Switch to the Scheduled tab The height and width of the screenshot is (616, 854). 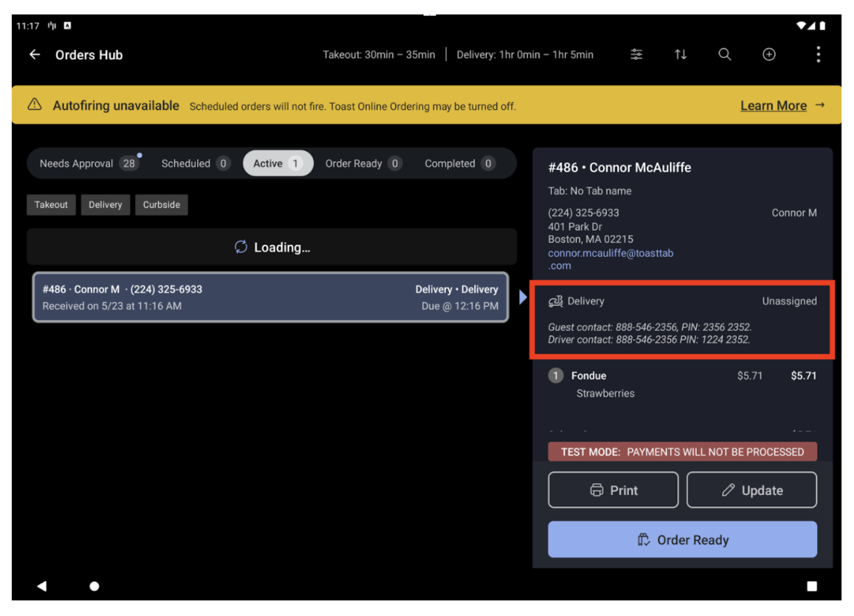(x=195, y=164)
